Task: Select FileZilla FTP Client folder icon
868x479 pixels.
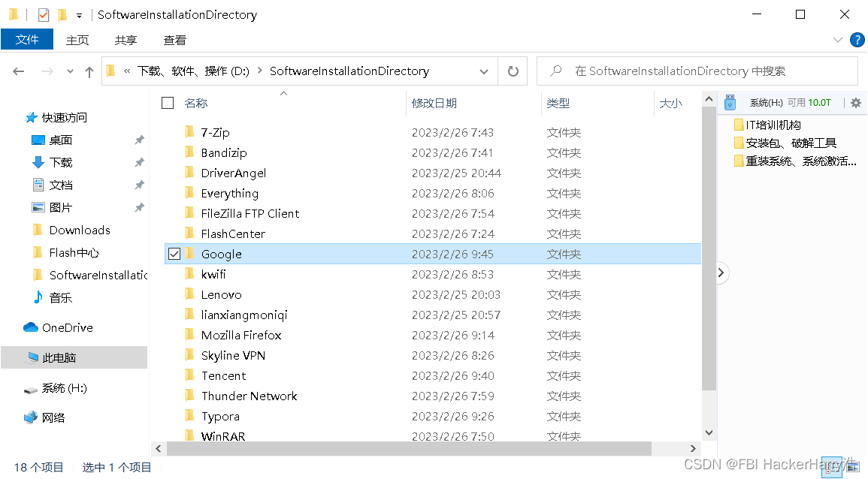Action: pyautogui.click(x=189, y=213)
